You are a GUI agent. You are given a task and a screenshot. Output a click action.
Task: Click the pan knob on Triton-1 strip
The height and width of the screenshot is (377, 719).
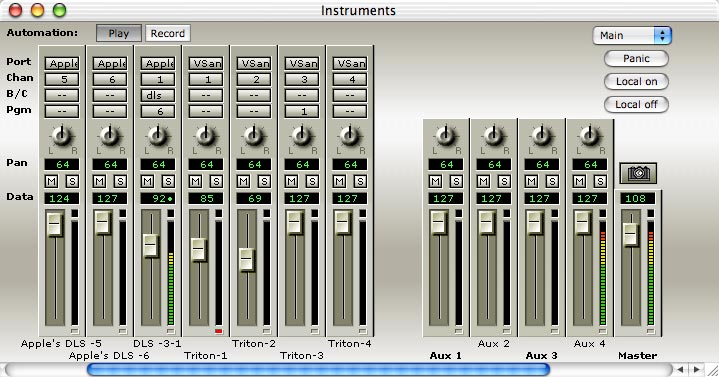(x=205, y=135)
